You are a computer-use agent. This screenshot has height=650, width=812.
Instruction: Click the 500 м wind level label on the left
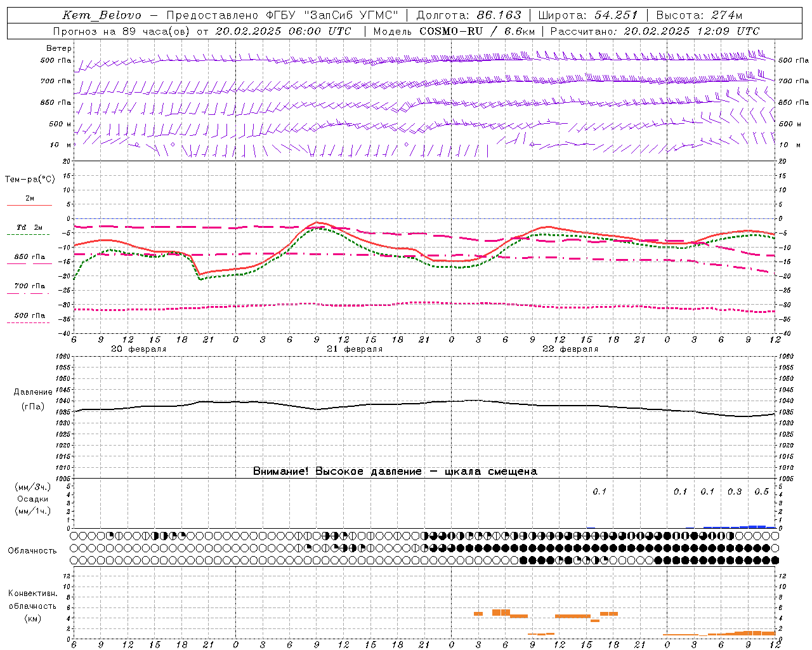pyautogui.click(x=60, y=124)
